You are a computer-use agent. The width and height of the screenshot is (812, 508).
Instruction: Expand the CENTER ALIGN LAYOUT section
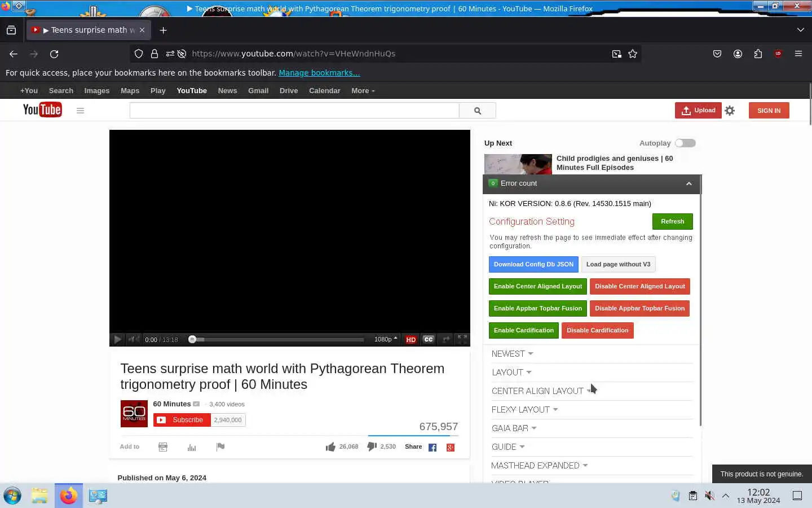(541, 391)
